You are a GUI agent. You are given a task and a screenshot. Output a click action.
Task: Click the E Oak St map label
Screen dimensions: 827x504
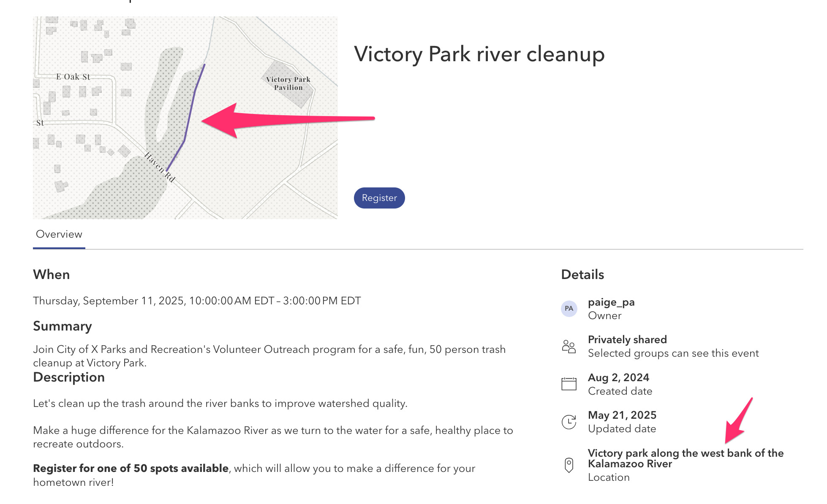pyautogui.click(x=73, y=77)
